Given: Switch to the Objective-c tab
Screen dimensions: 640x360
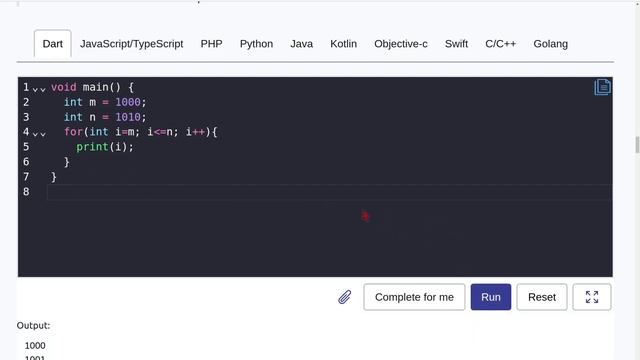Looking at the screenshot, I should 401,44.
